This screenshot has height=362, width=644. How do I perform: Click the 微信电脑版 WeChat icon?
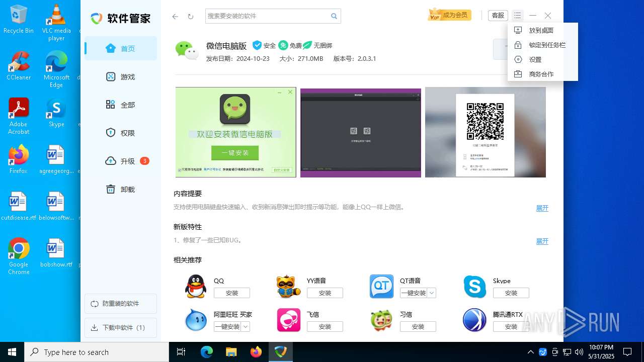[187, 50]
